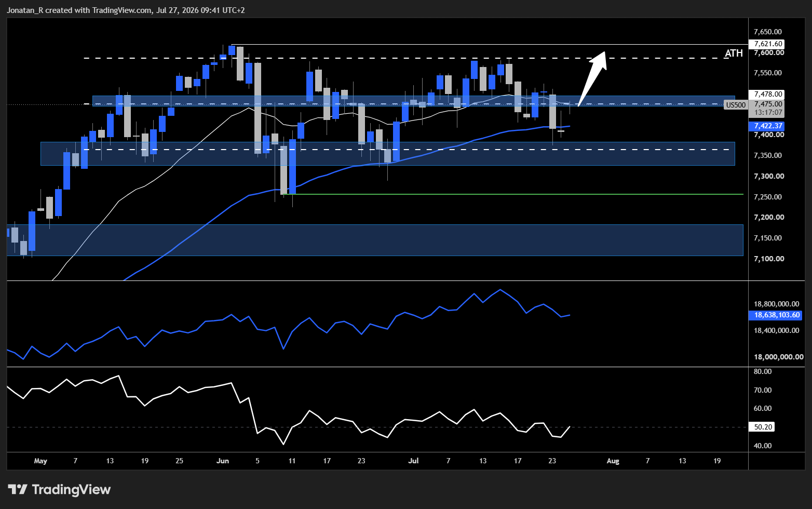Click the 60.00 RSI axis value
812x509 pixels.
[x=763, y=408]
